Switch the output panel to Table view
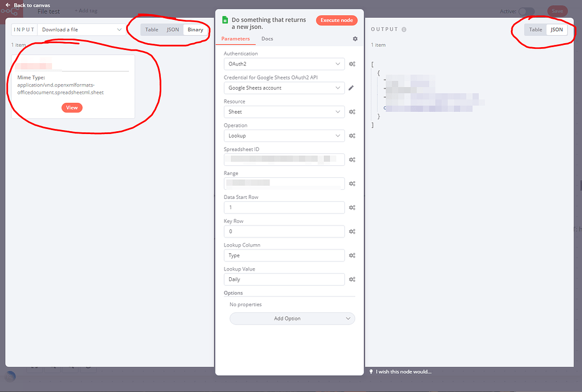 [x=535, y=29]
